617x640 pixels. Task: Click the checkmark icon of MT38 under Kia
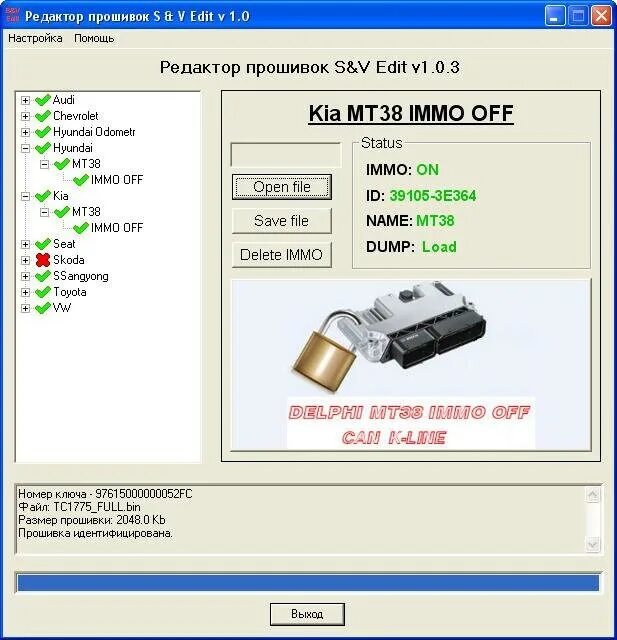[x=62, y=212]
